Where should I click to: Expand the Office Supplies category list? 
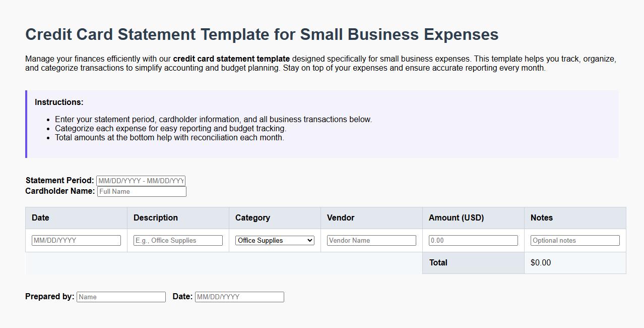point(274,240)
